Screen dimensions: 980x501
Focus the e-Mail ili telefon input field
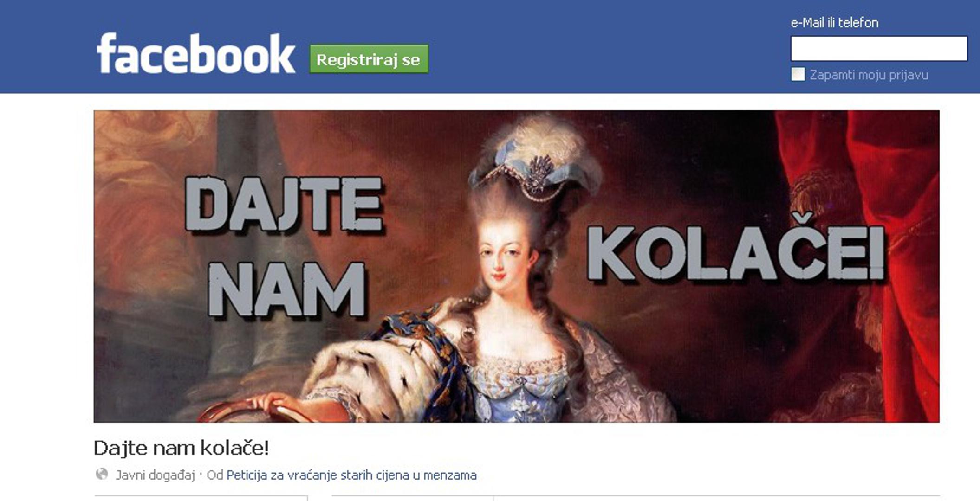879,49
